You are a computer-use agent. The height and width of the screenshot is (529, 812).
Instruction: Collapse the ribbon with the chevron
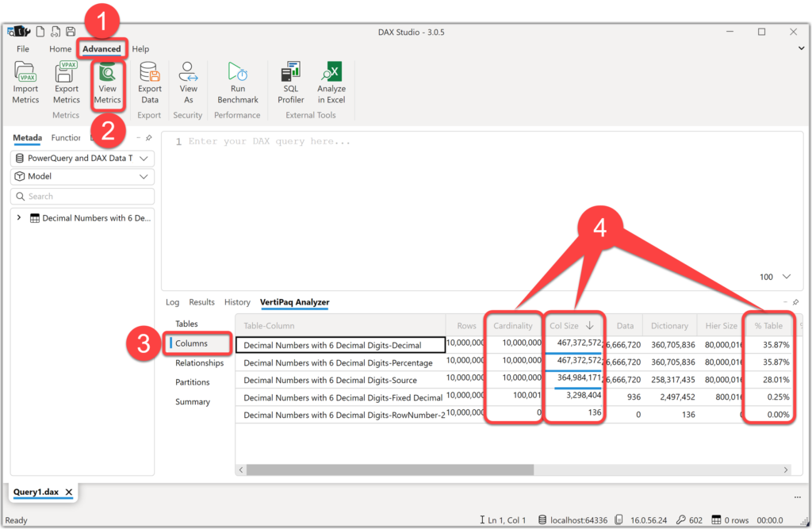(801, 48)
